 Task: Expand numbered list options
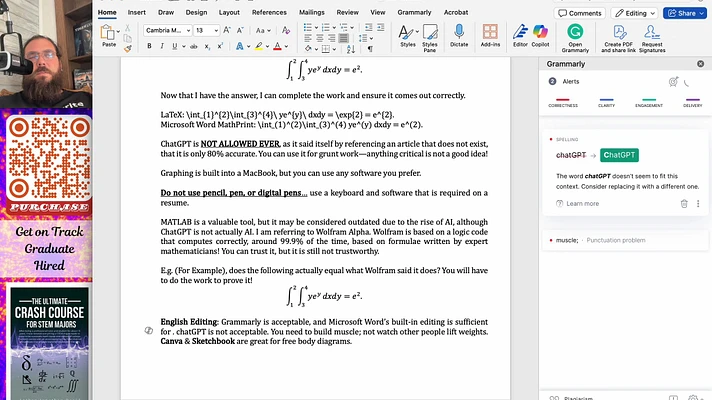pos(334,28)
